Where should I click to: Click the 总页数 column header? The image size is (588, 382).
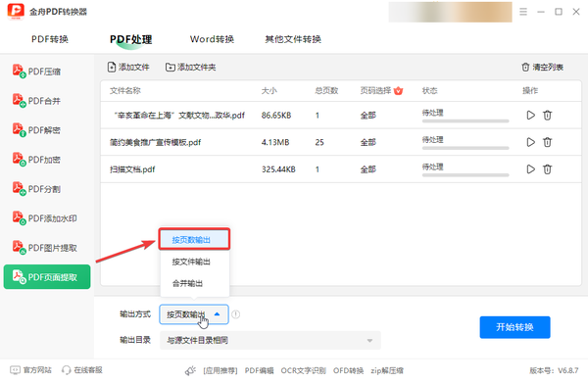click(326, 90)
